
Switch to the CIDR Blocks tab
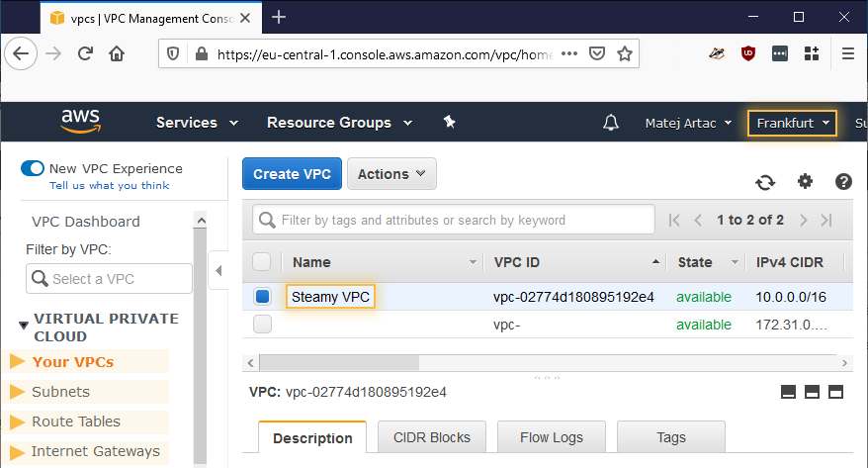pyautogui.click(x=432, y=437)
